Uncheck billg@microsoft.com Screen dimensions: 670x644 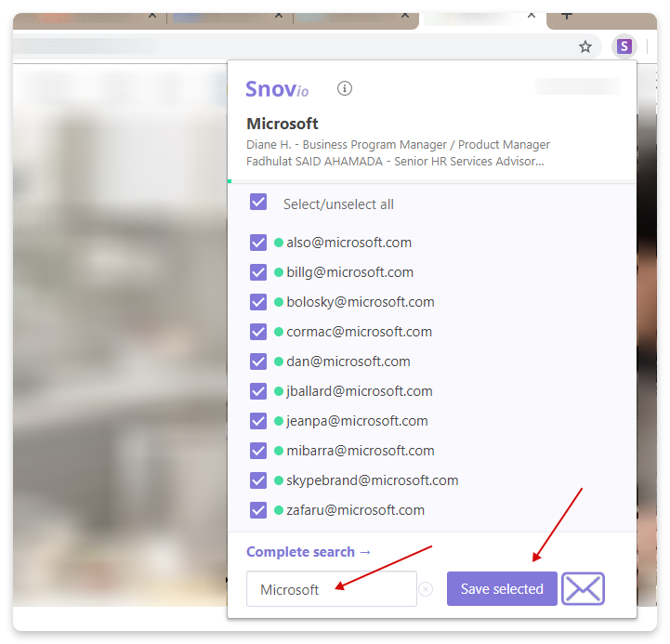click(x=258, y=272)
